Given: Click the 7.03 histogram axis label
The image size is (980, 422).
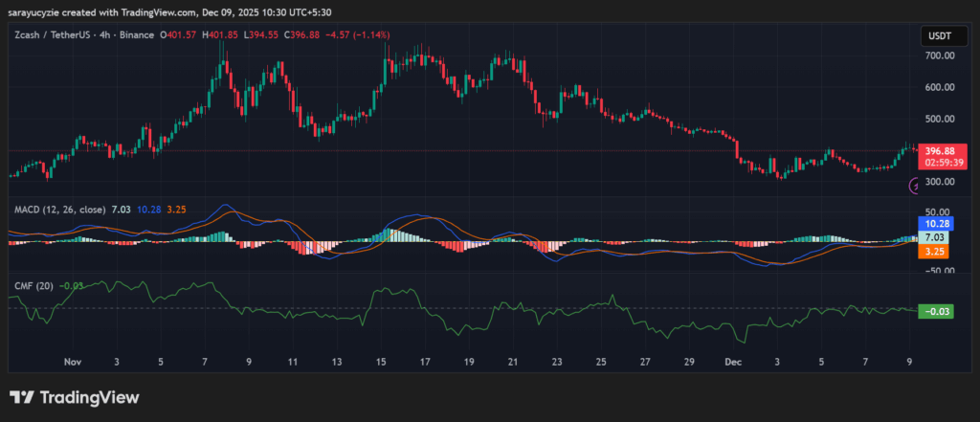Looking at the screenshot, I should coord(933,236).
